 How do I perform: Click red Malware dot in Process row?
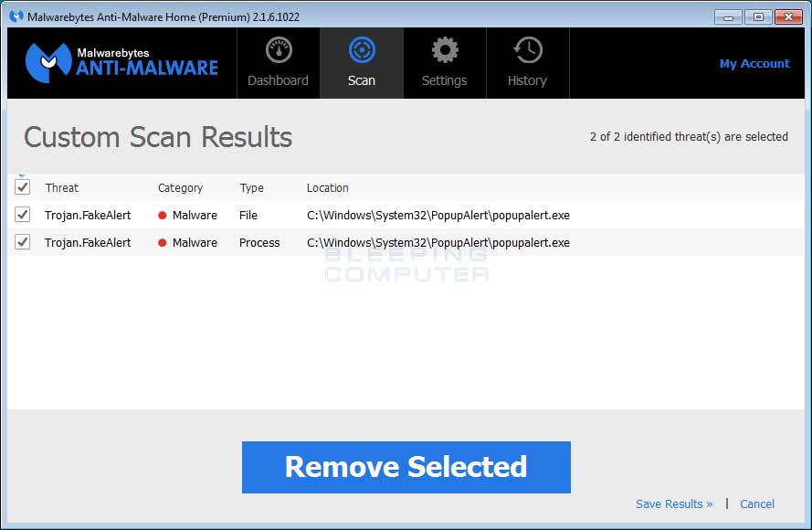[162, 242]
